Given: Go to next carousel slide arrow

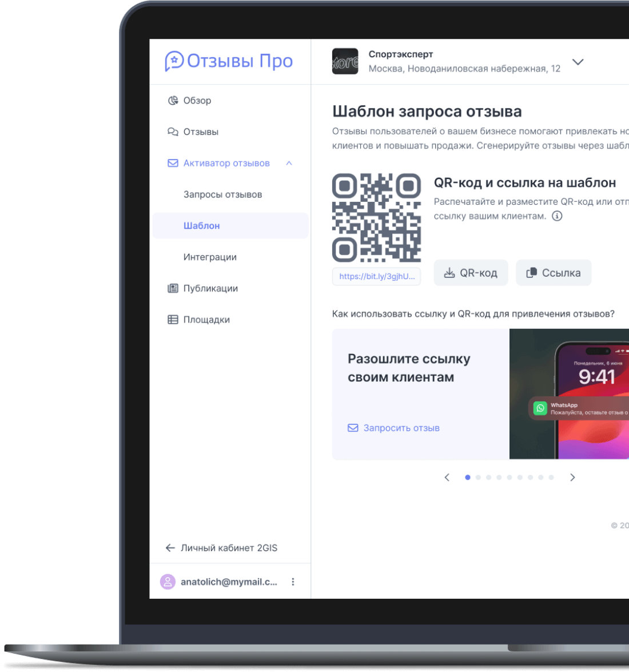Looking at the screenshot, I should [x=572, y=478].
